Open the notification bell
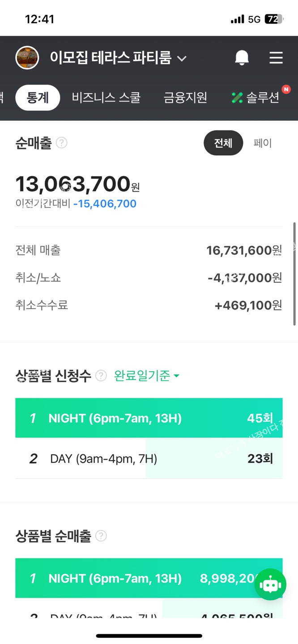298x644 pixels. tap(242, 58)
